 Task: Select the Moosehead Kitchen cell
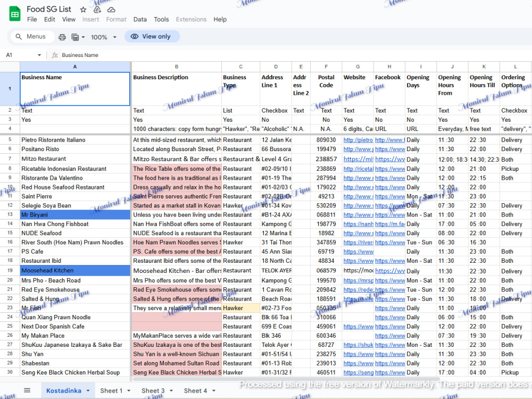pos(75,270)
